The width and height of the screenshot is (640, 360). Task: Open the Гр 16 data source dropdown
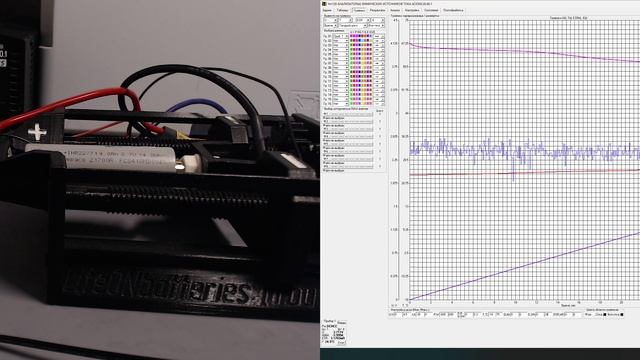pos(340,104)
